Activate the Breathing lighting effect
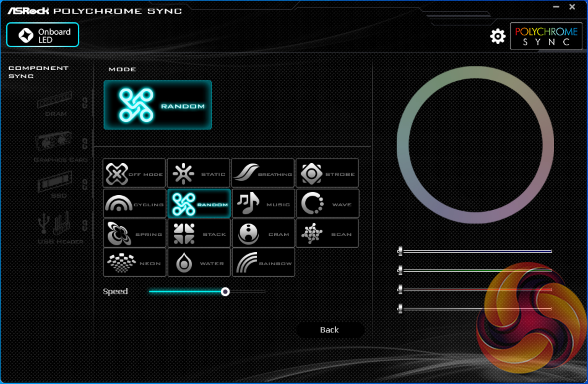This screenshot has width=588, height=384. point(263,173)
